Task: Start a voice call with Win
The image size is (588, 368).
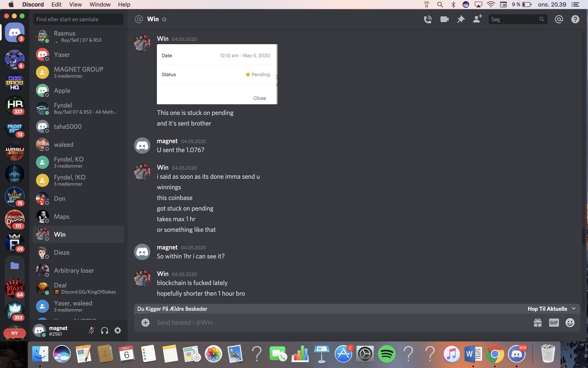Action: [x=428, y=19]
